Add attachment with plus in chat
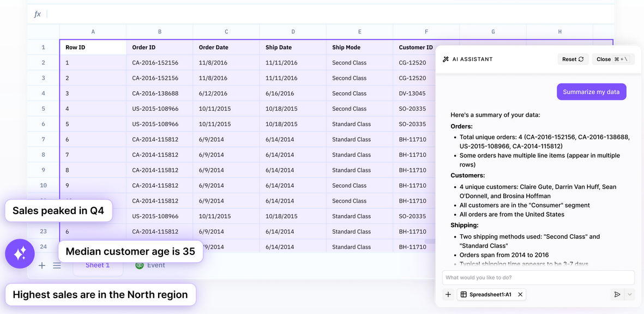The width and height of the screenshot is (644, 314). coord(448,294)
